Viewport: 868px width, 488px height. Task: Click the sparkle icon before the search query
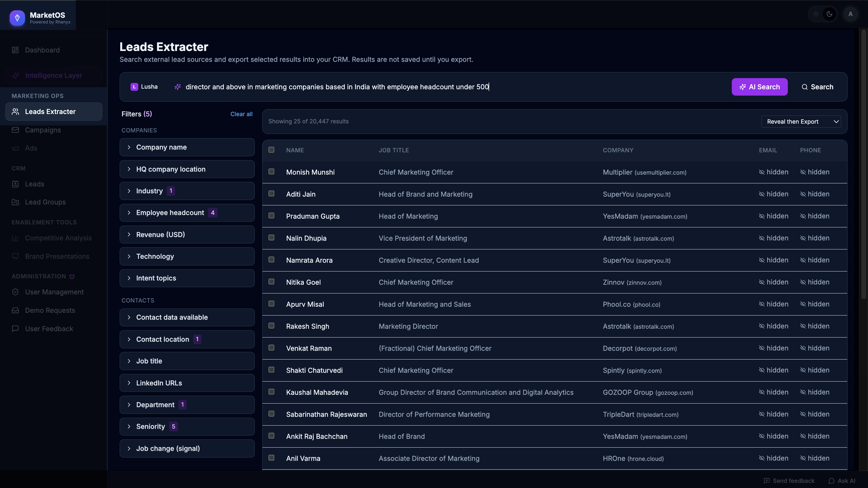178,87
